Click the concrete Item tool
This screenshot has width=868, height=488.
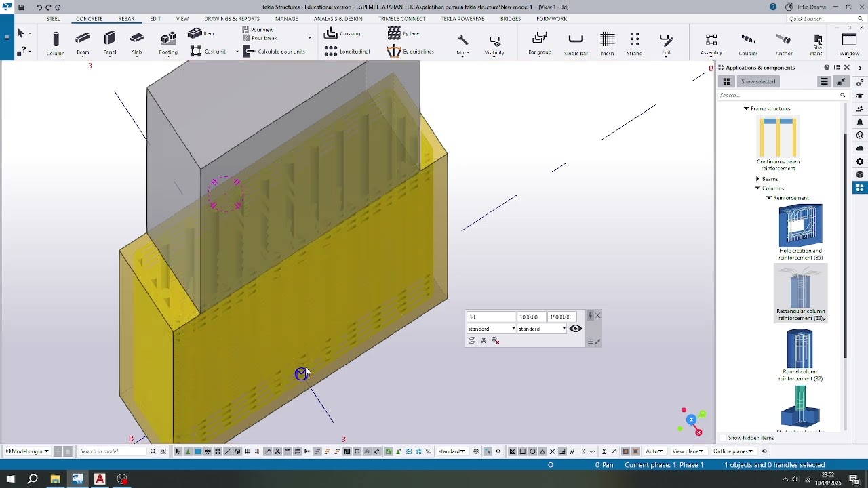coord(201,33)
